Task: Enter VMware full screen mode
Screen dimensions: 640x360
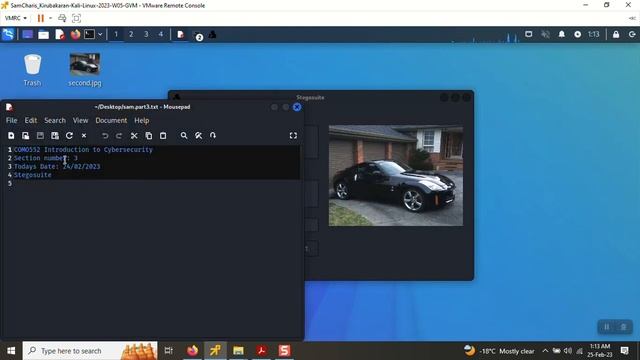Action: [76, 18]
